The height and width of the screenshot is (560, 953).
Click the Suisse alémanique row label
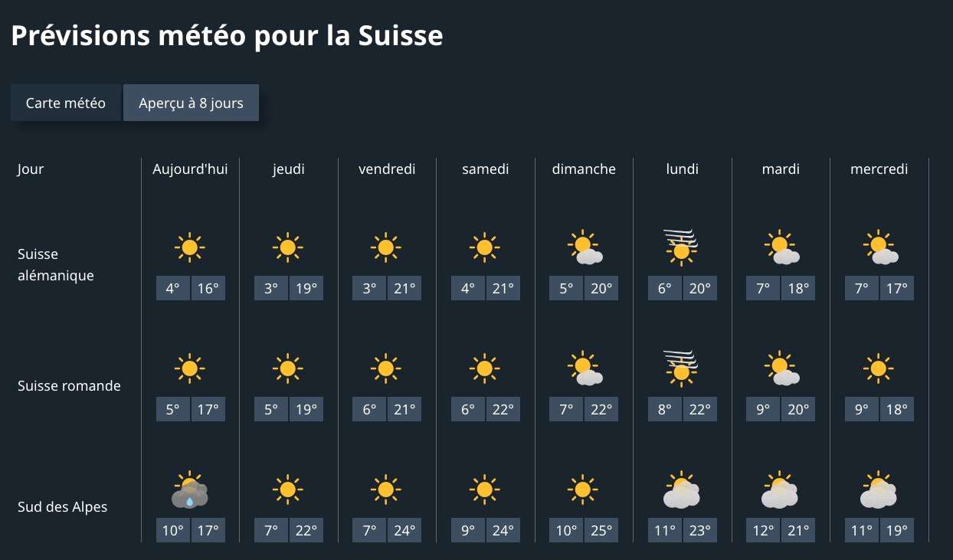pyautogui.click(x=55, y=264)
